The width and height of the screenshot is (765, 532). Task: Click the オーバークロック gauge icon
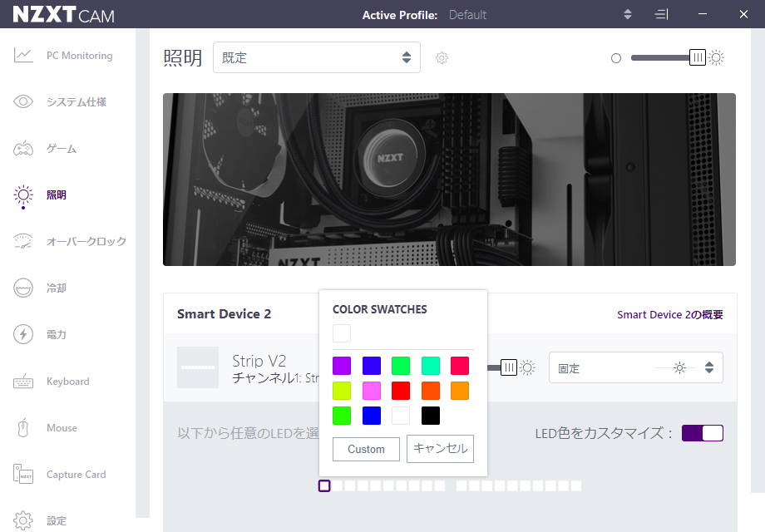click(x=23, y=242)
